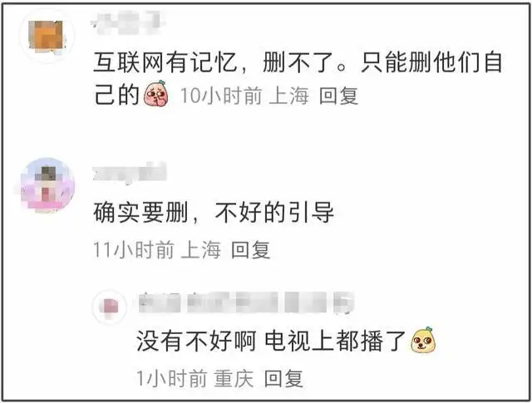Open the blurred username above 确实要删
Image resolution: width=532 pixels, height=403 pixels.
click(x=130, y=173)
